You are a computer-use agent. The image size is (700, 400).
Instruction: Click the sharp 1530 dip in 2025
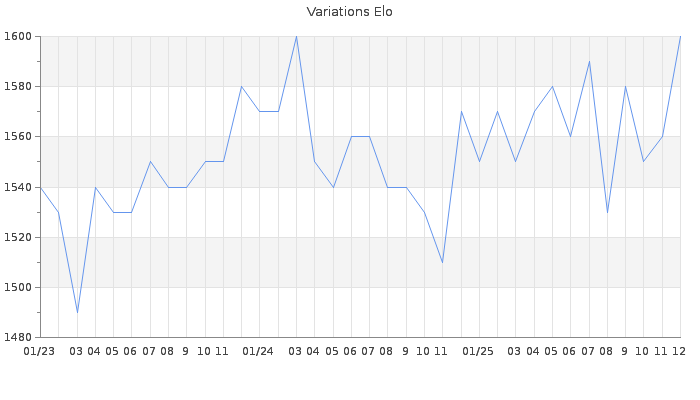pos(607,212)
